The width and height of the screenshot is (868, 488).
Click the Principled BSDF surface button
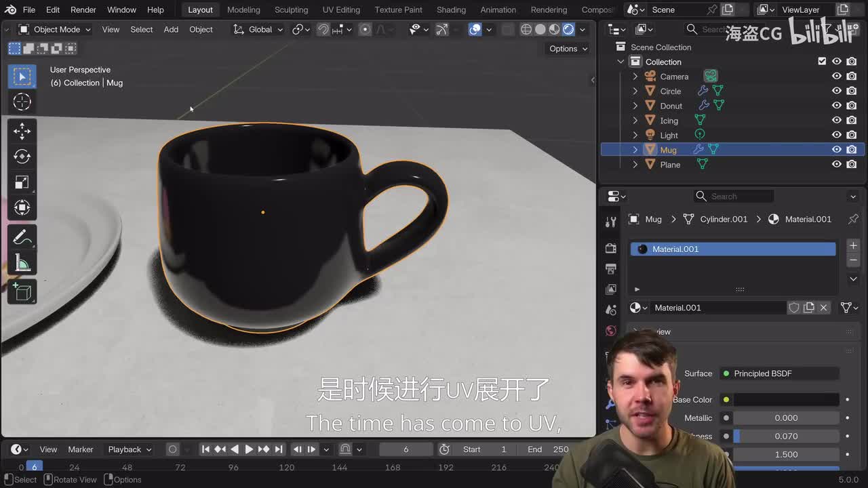point(779,373)
